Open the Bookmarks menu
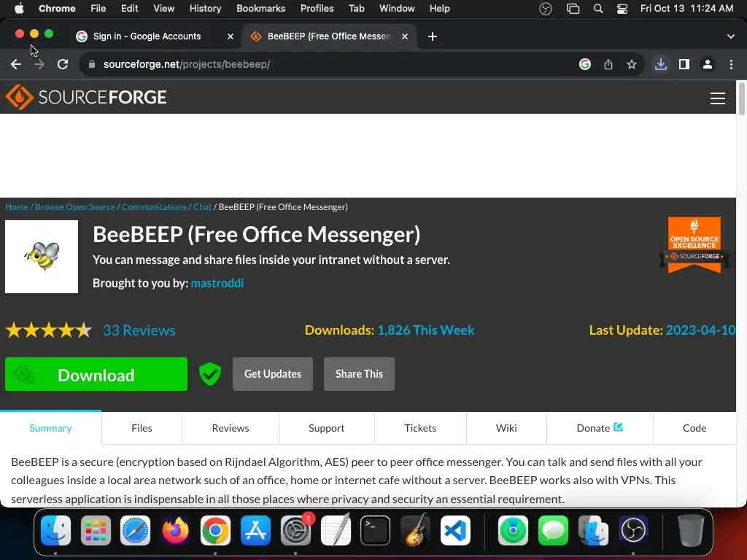Image resolution: width=747 pixels, height=560 pixels. (x=260, y=9)
